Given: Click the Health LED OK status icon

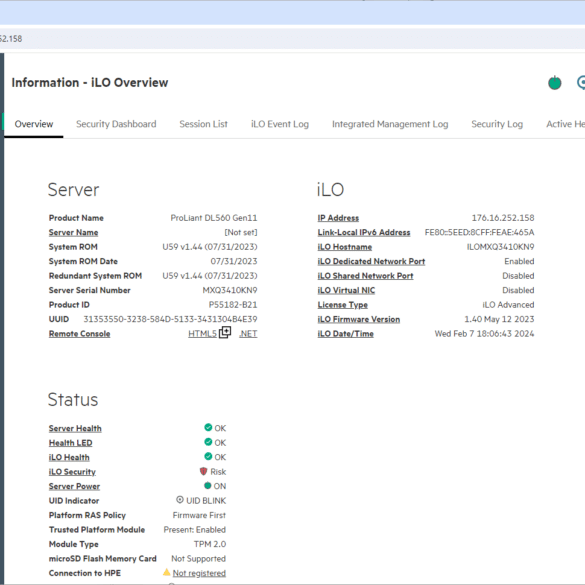Looking at the screenshot, I should tap(208, 442).
